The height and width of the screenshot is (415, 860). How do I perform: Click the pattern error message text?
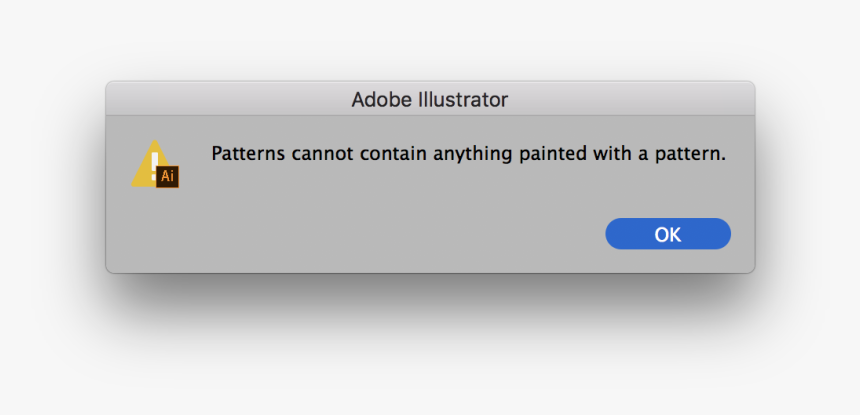pos(467,154)
